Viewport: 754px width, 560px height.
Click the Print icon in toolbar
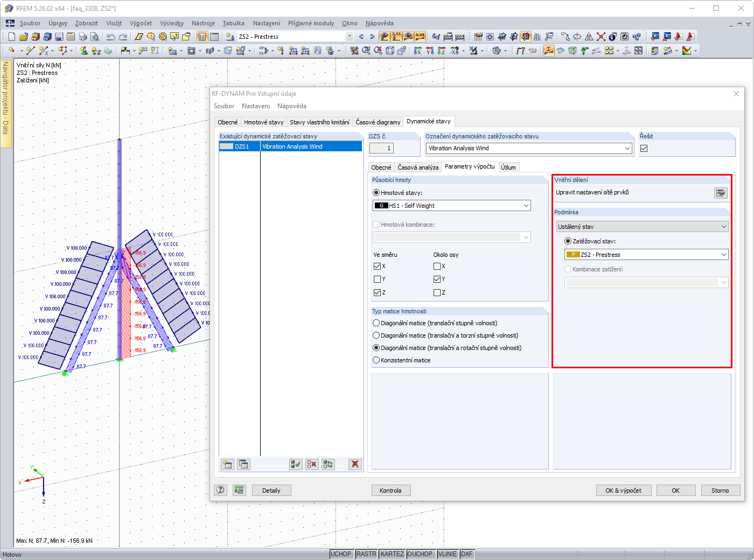tap(82, 37)
